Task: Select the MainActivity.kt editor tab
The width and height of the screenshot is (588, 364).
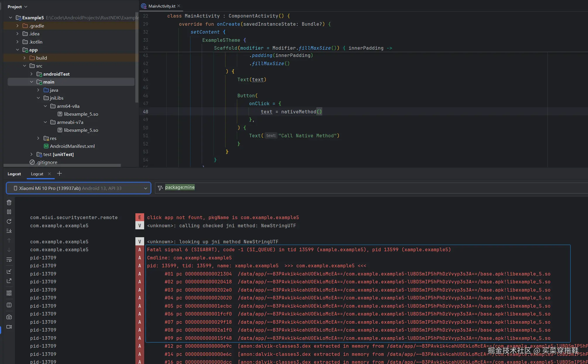Action: (x=161, y=6)
